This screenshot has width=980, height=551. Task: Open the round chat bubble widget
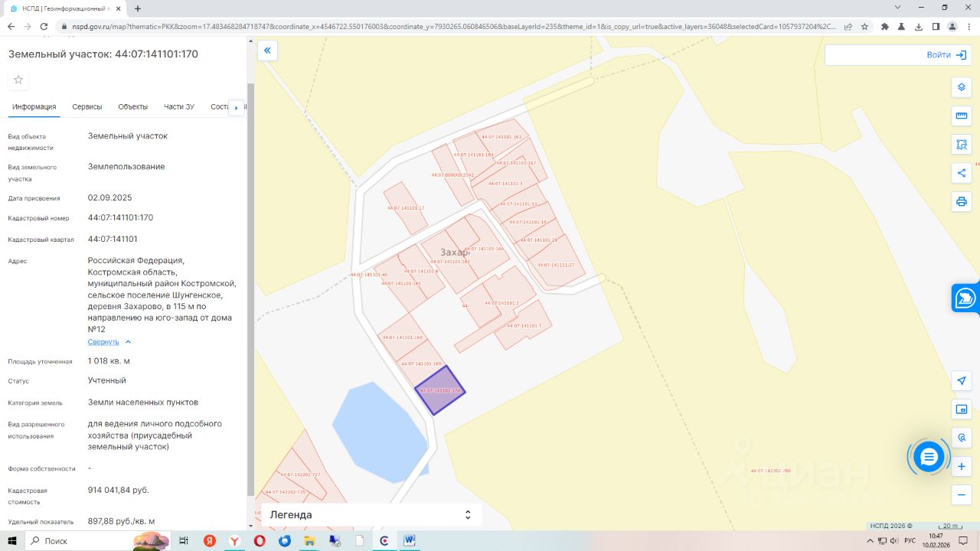tap(929, 457)
